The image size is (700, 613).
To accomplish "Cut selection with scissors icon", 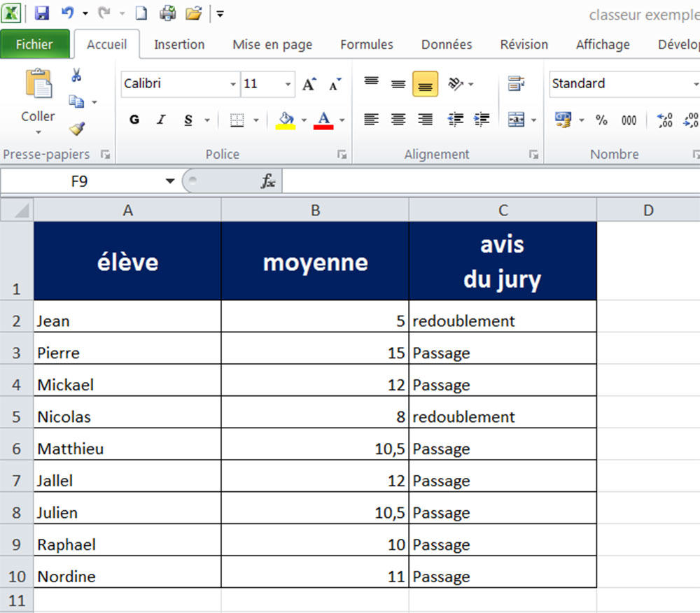I will coord(76,75).
